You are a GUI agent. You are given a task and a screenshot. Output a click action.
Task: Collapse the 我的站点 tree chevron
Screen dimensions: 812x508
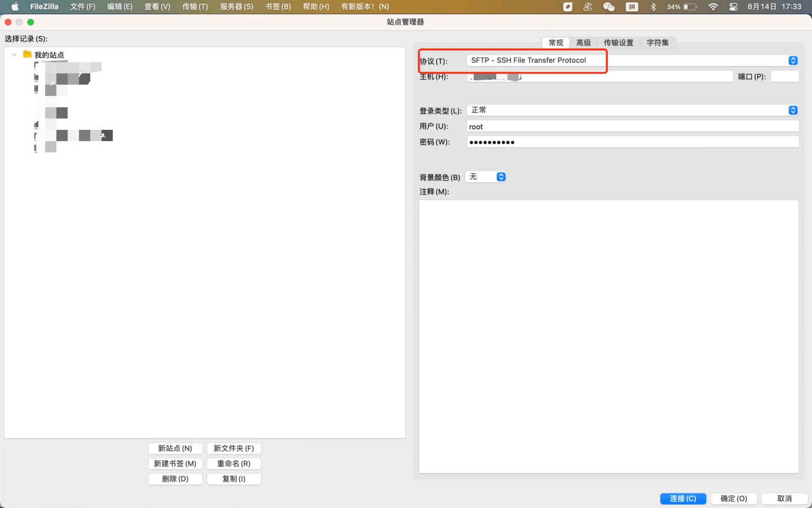tap(14, 55)
